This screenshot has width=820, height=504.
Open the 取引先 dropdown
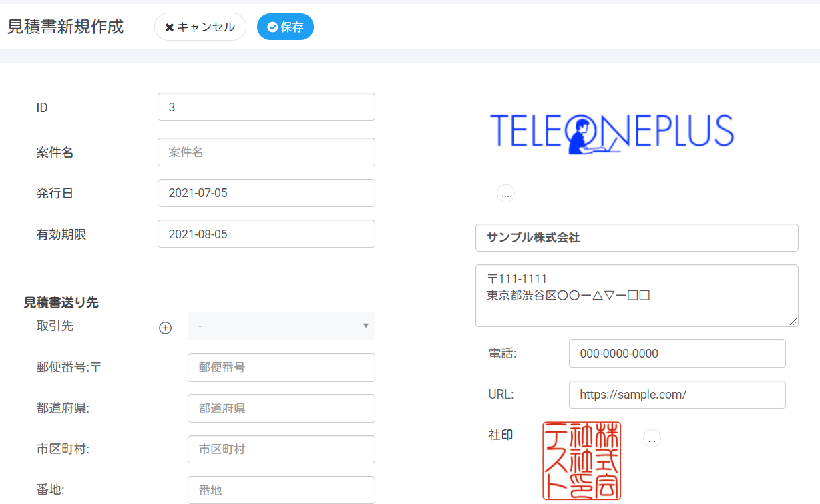point(281,326)
